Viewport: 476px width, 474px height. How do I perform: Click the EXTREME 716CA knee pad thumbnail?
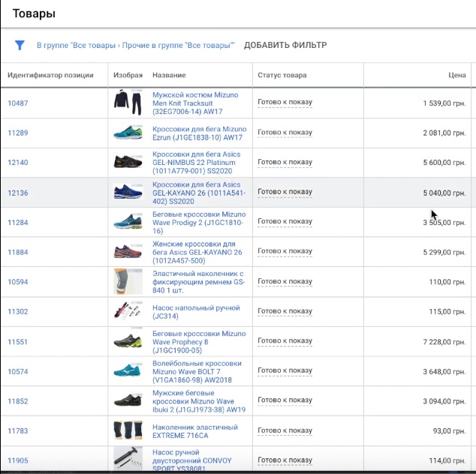coord(128,430)
